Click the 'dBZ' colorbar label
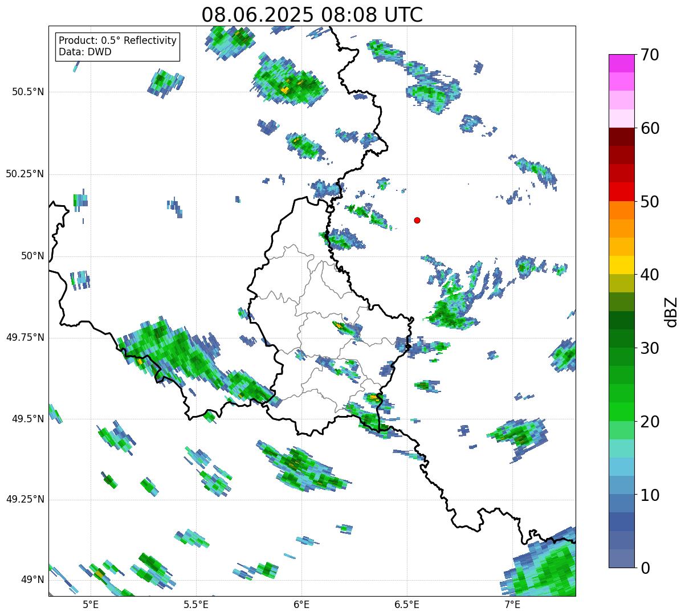This screenshot has width=685, height=616. (x=671, y=311)
